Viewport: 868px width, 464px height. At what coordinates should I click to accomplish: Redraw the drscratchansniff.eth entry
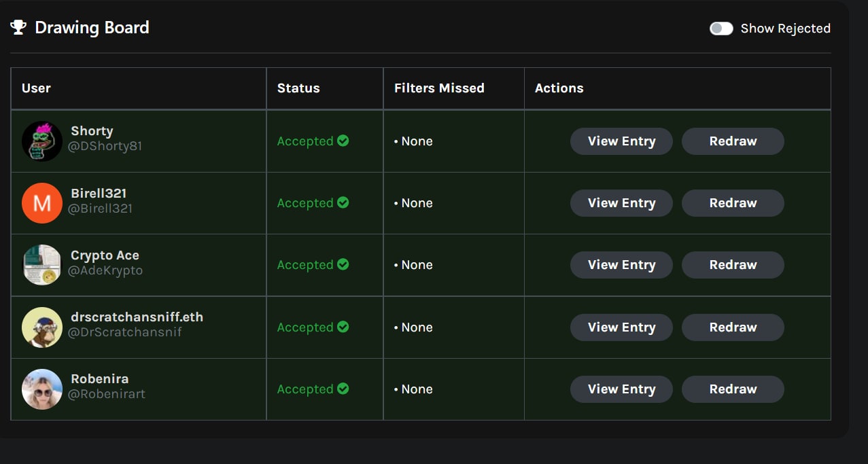(x=733, y=327)
